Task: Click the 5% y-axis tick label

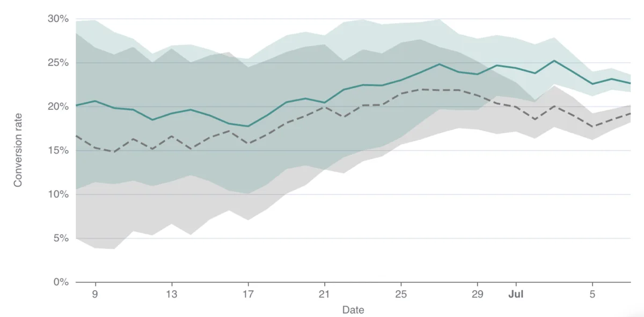Action: coord(61,238)
